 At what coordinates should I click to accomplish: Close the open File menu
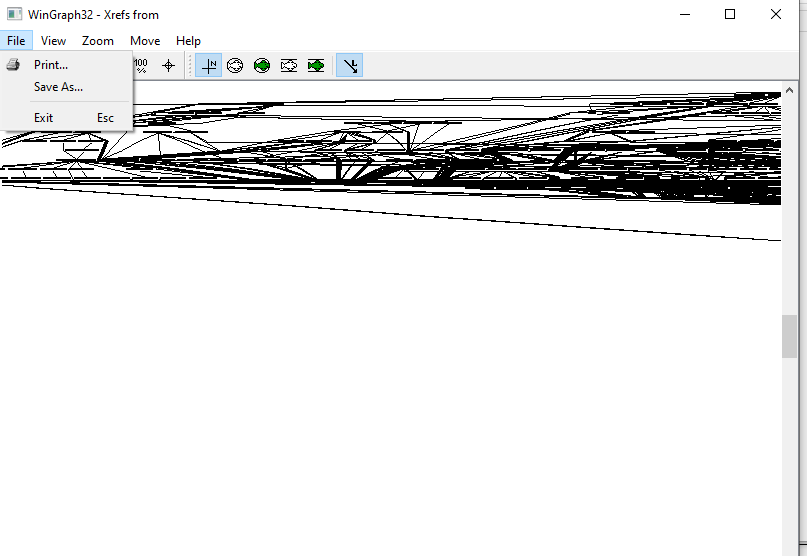tap(16, 41)
